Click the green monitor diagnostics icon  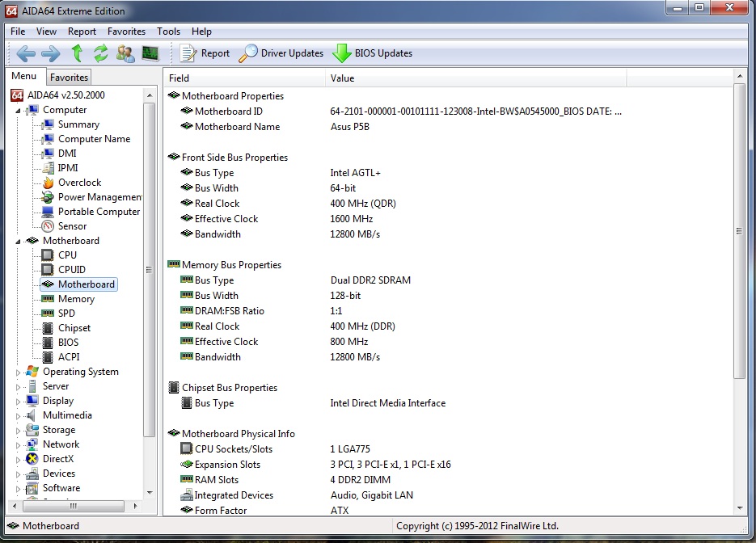(x=150, y=53)
